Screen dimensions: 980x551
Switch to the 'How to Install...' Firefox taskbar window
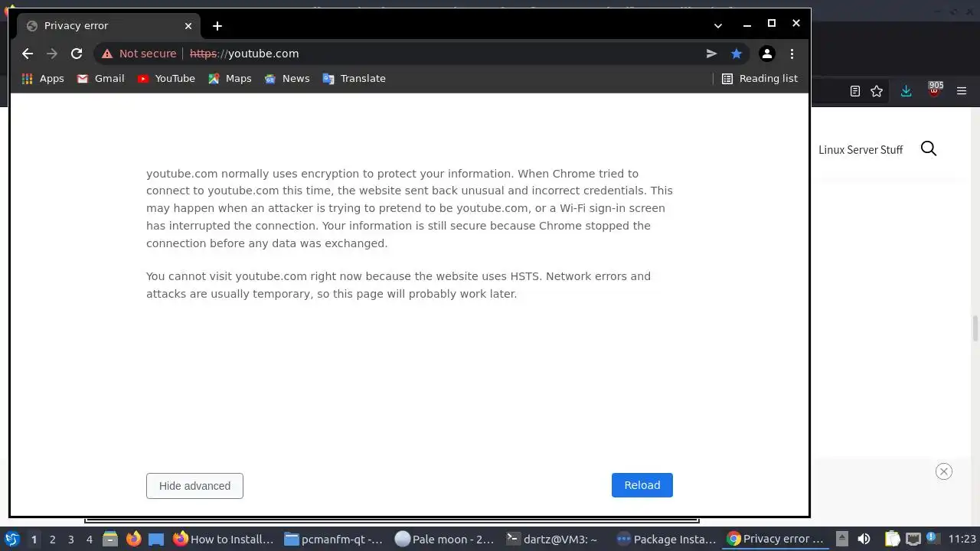[x=224, y=540]
